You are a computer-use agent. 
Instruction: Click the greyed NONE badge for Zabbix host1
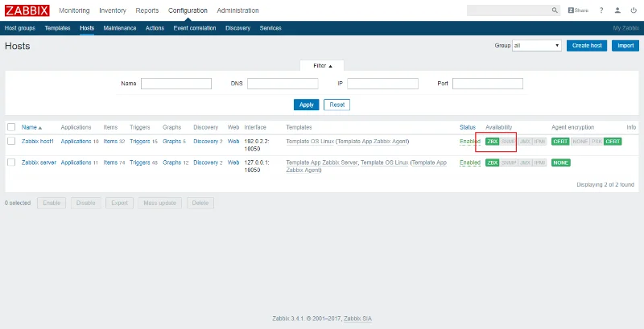click(x=580, y=142)
